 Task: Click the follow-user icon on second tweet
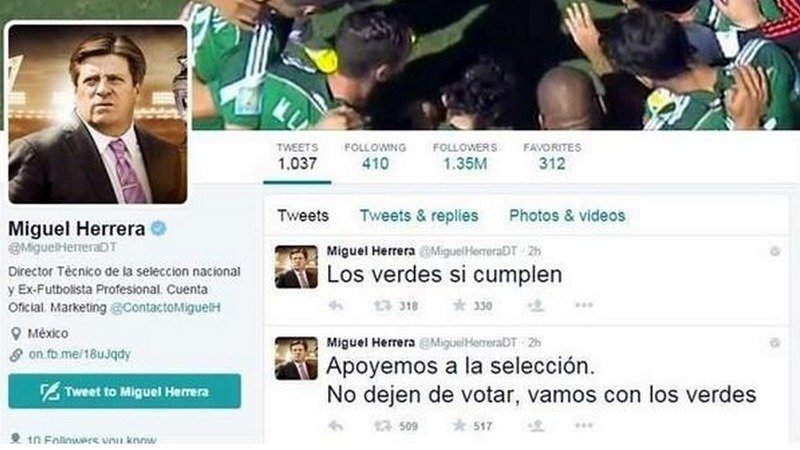click(536, 425)
